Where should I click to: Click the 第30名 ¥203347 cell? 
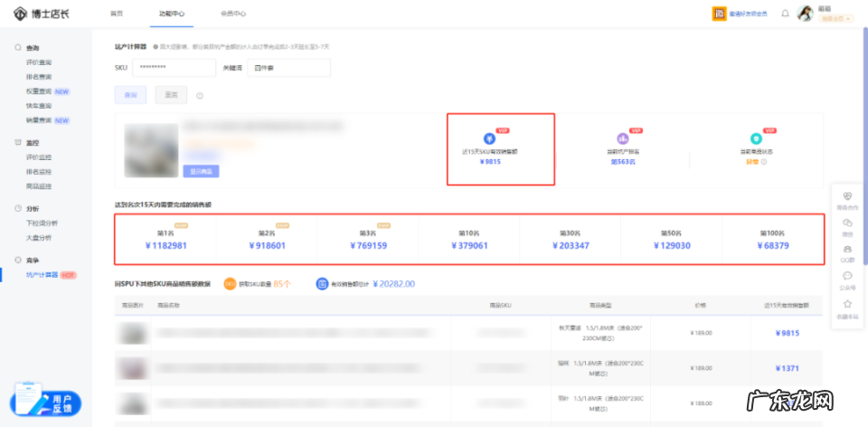coord(571,240)
